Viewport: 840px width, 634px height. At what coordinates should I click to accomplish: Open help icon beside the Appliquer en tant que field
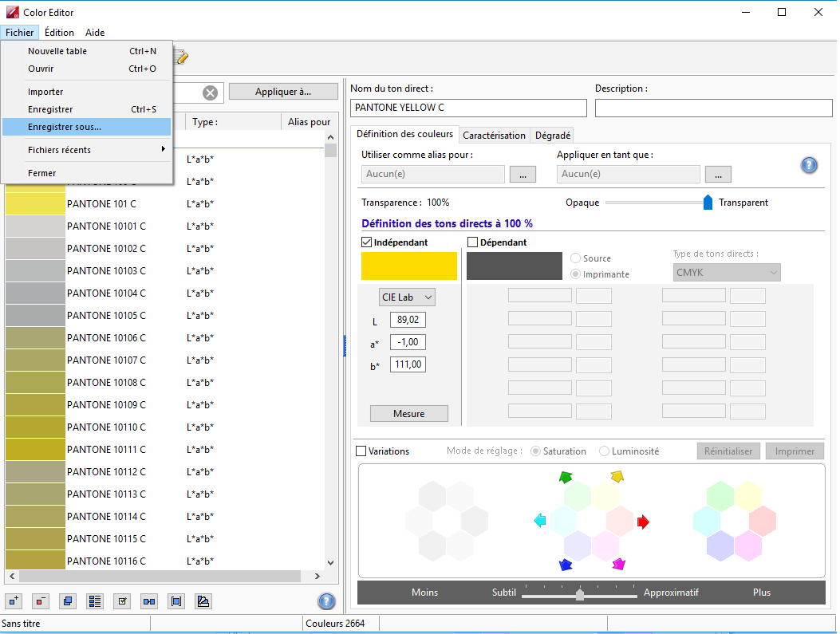pyautogui.click(x=809, y=165)
